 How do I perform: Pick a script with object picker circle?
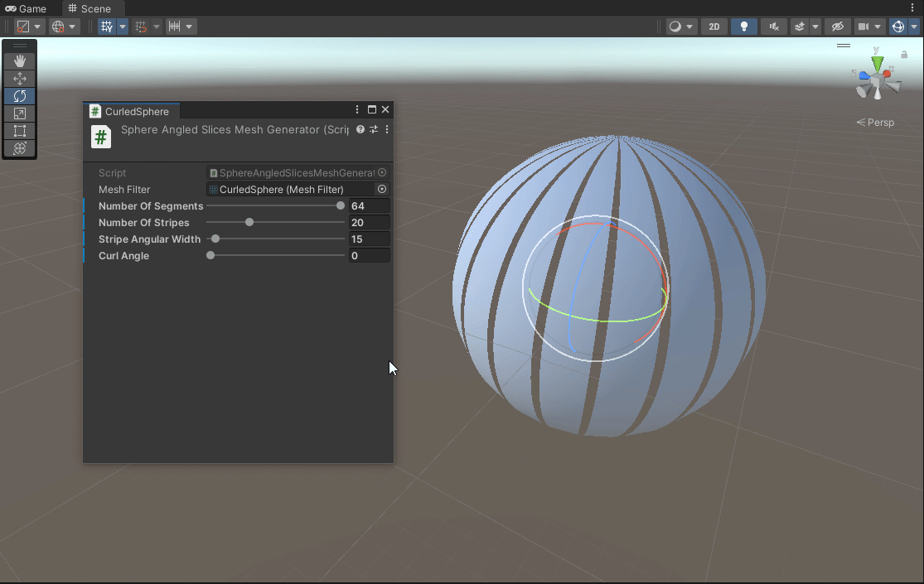coord(382,172)
